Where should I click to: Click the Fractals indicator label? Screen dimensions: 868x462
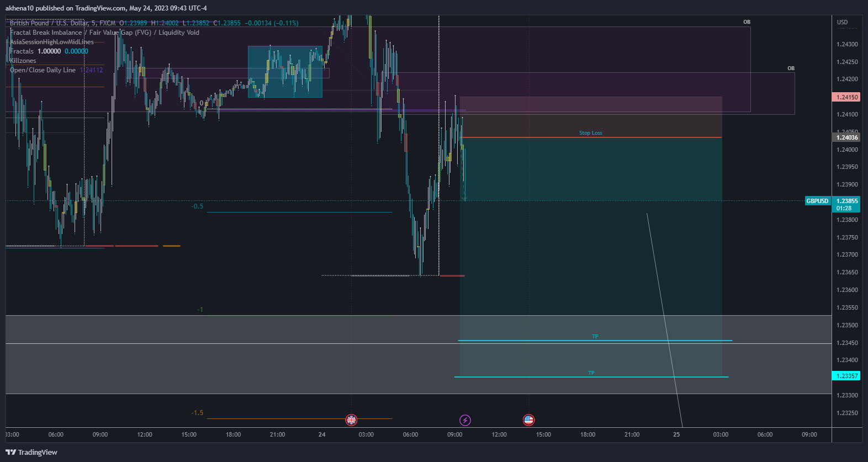22,51
